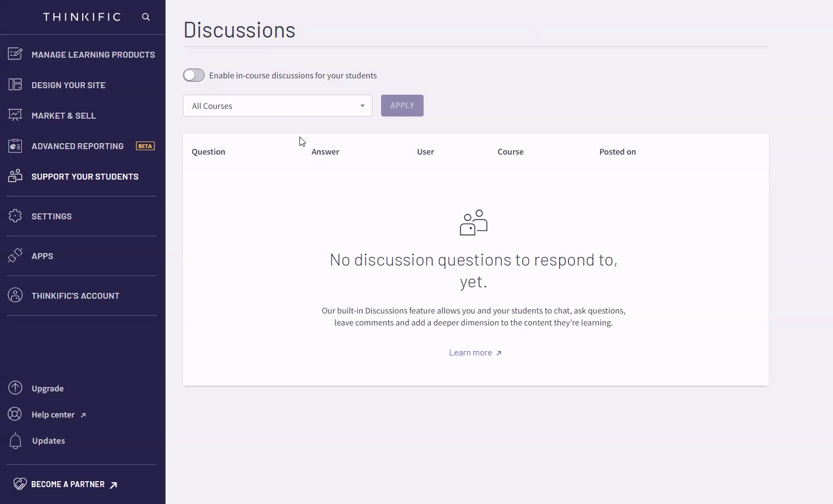Click the Apply button
Image resolution: width=833 pixels, height=504 pixels.
pos(402,106)
